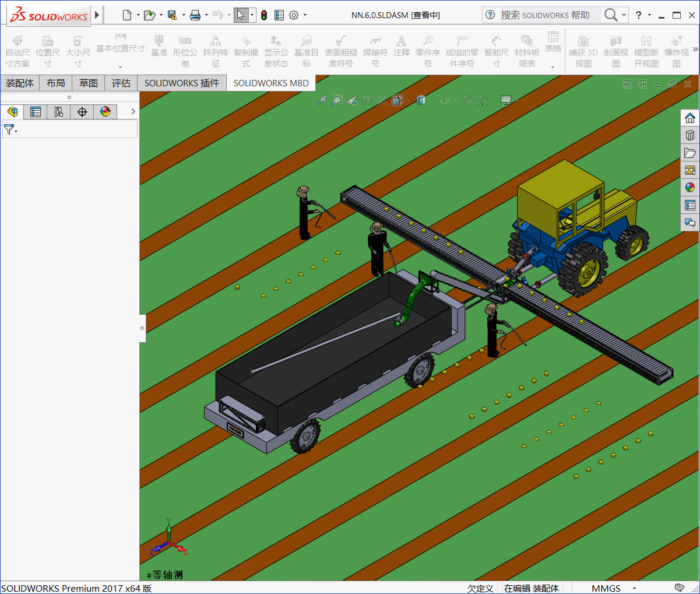This screenshot has width=700, height=594.
Task: Open the View Palette in the task pane
Action: coord(690,170)
